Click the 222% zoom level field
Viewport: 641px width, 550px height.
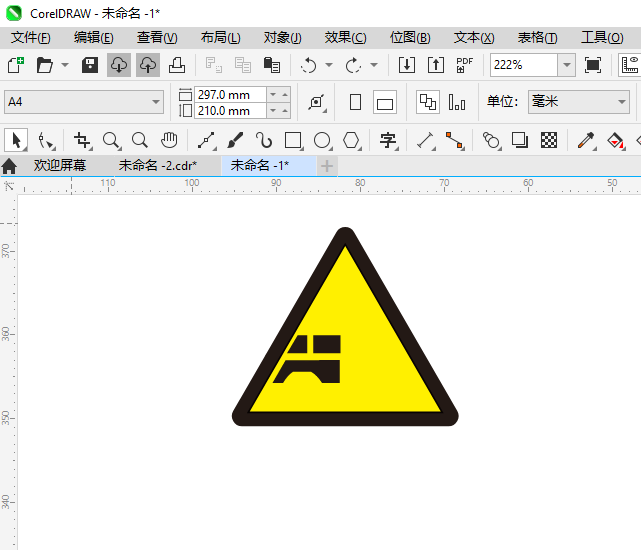point(524,65)
